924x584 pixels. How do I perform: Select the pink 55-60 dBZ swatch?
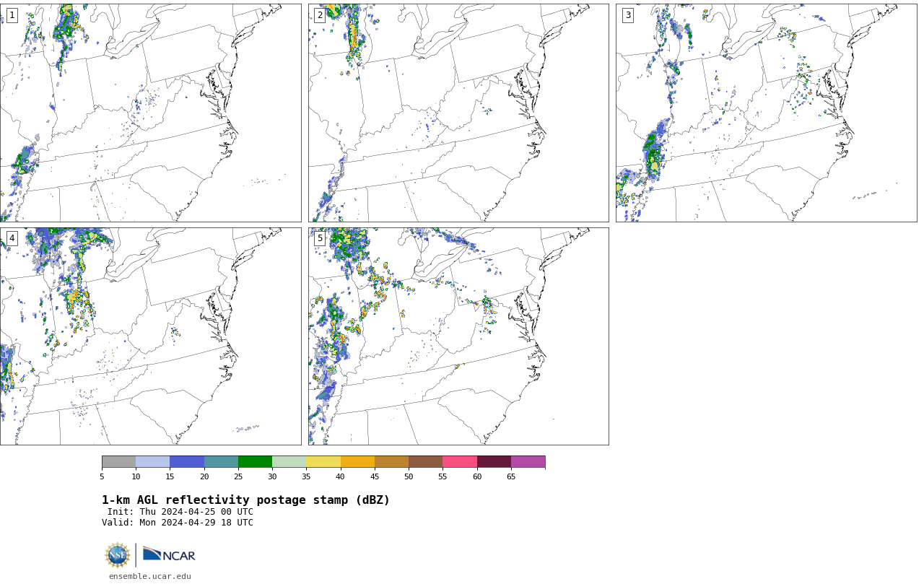(x=460, y=462)
